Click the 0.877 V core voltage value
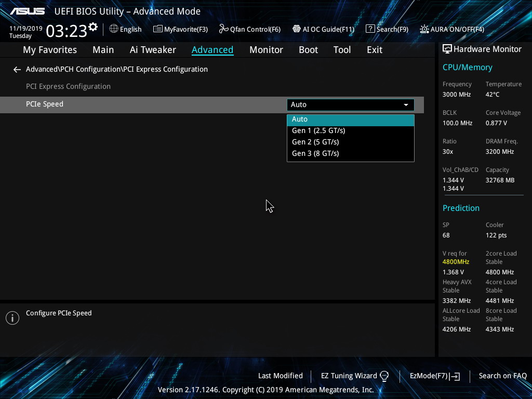 click(496, 123)
